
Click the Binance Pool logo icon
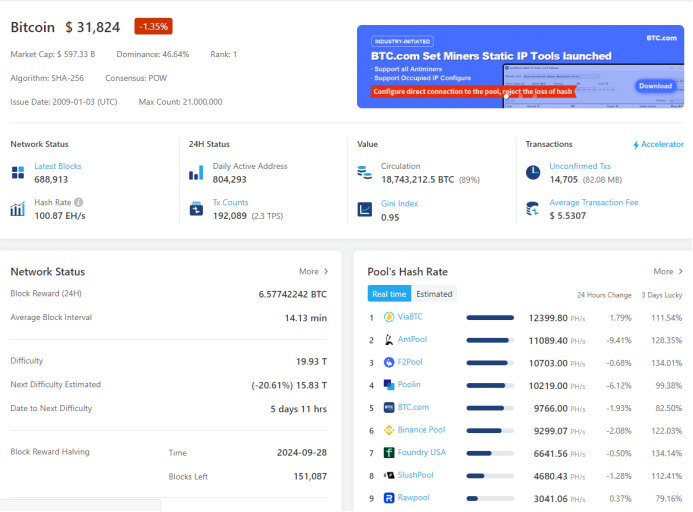(x=389, y=430)
